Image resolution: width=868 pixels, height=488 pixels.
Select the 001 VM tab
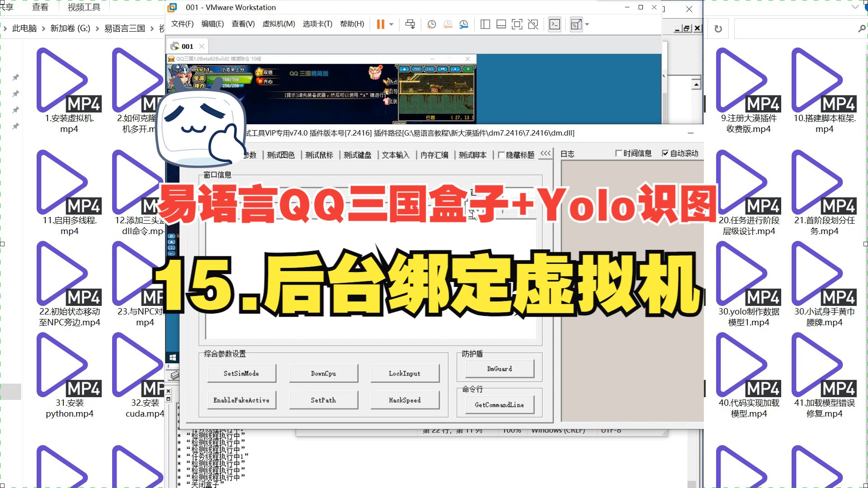click(187, 46)
